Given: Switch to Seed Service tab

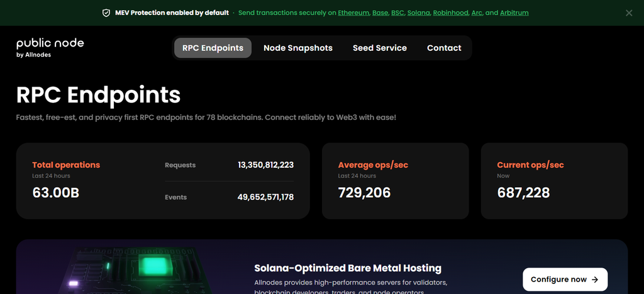Looking at the screenshot, I should click(379, 48).
